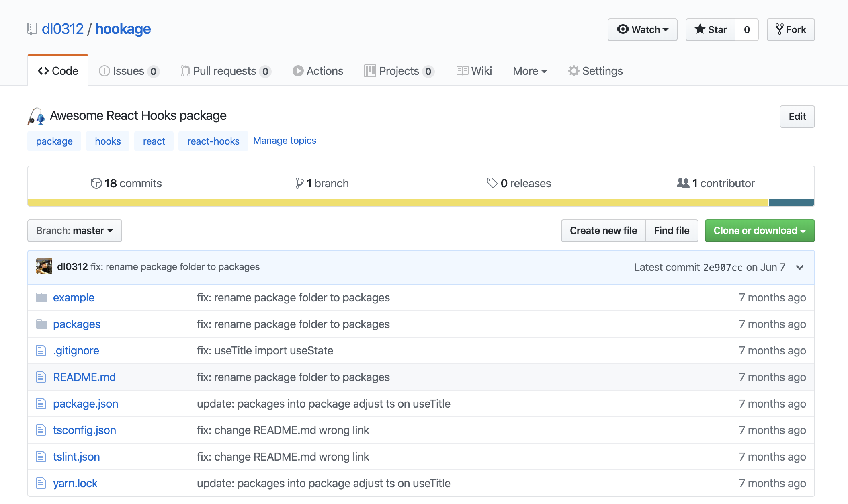848x504 pixels.
Task: Click the example folder icon
Action: click(x=42, y=297)
